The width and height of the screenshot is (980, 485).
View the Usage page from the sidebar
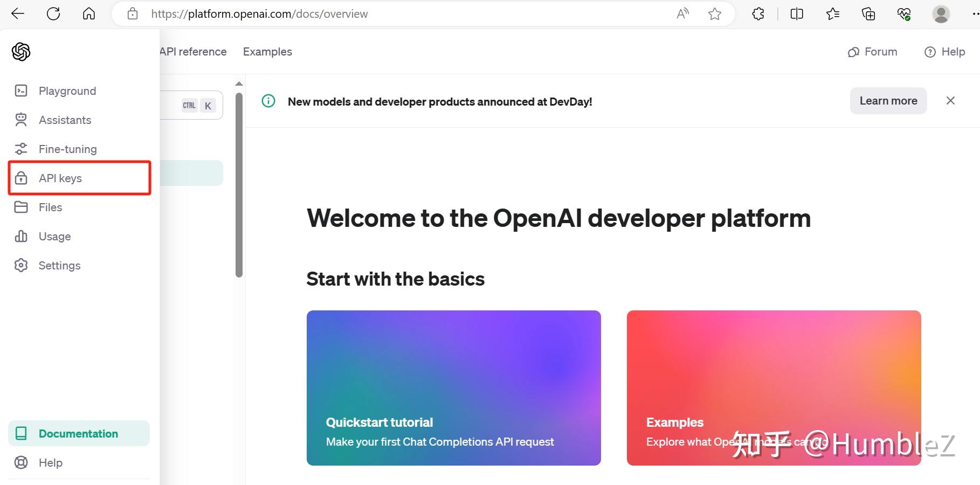pyautogui.click(x=54, y=236)
